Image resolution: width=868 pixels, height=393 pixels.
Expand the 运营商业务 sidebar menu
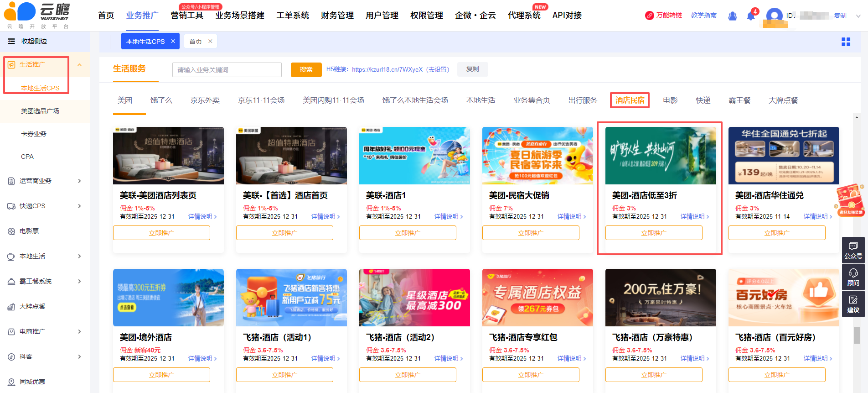pos(79,181)
